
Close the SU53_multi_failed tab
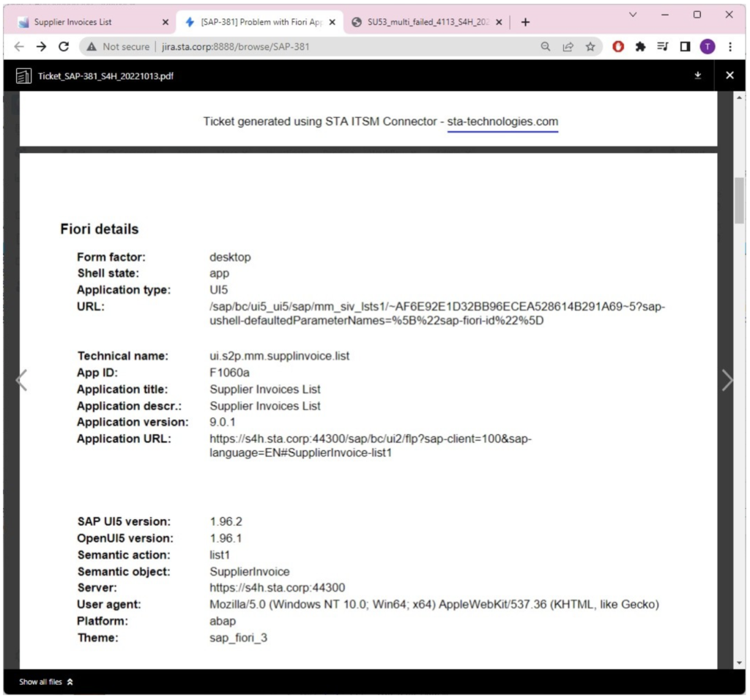[x=499, y=22]
